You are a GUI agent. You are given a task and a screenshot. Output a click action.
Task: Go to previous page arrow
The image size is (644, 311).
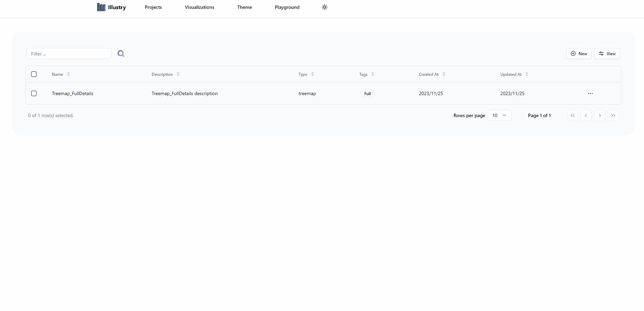[586, 115]
